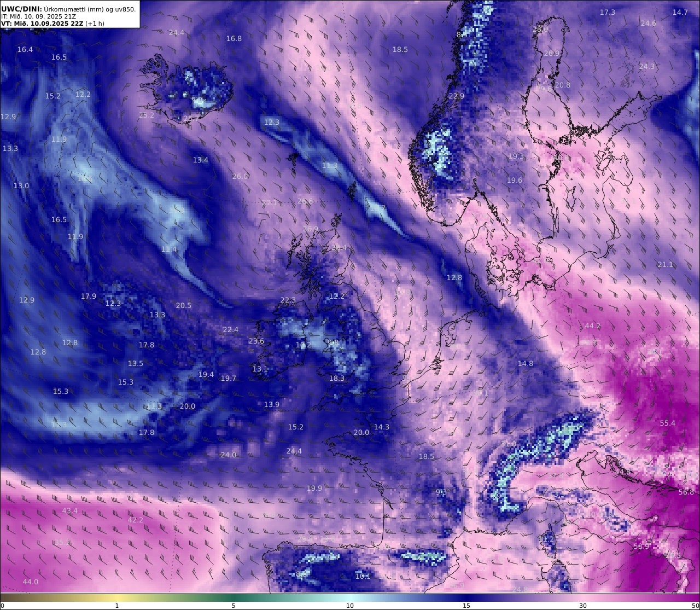This screenshot has width=700, height=610.
Task: Click the '0' tick label on the colour scale
Action: click(x=2, y=606)
